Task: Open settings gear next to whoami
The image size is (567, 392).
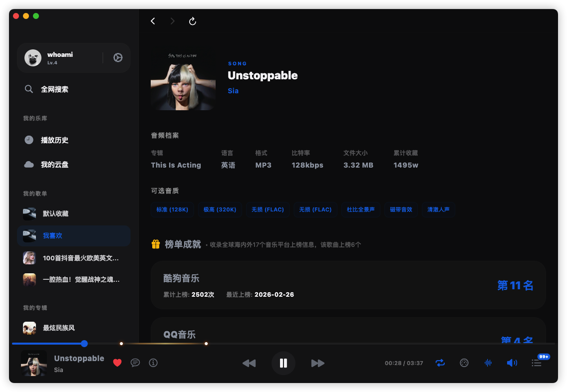Action: [x=118, y=58]
